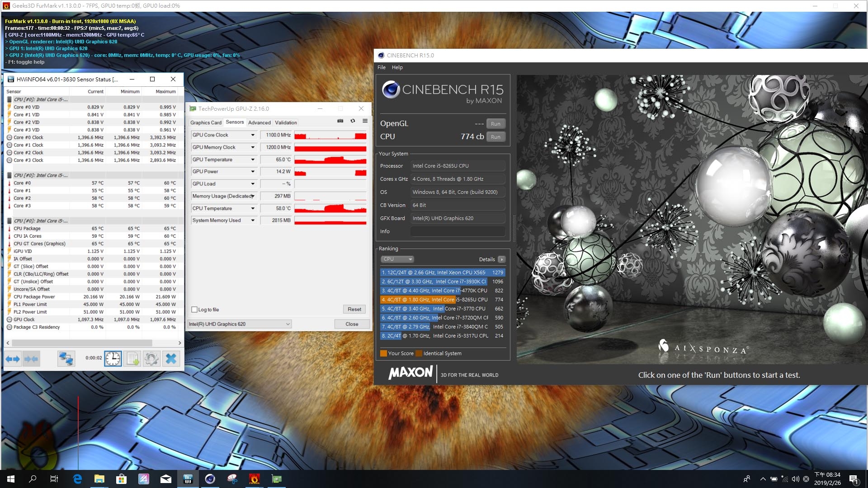Image resolution: width=868 pixels, height=488 pixels.
Task: Enable Log to file checkbox
Action: coord(194,310)
